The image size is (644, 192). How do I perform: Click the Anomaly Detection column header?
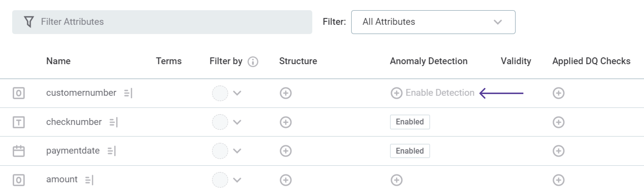click(429, 61)
